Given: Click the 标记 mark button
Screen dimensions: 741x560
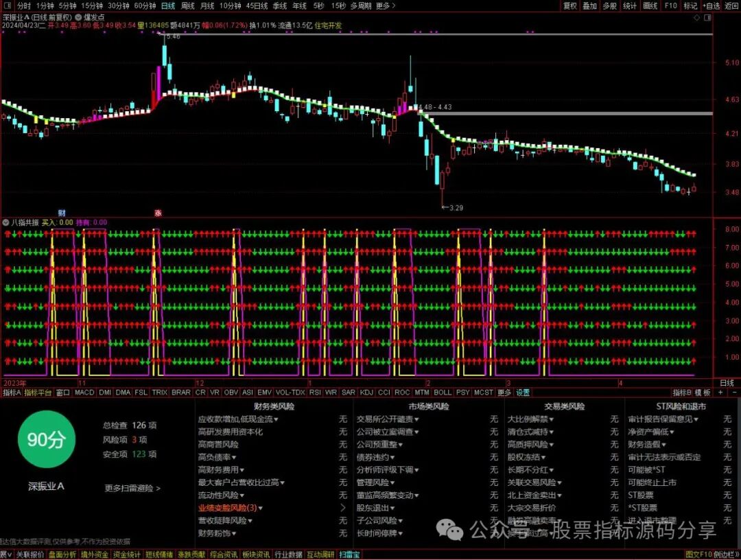Looking at the screenshot, I should coord(690,5).
